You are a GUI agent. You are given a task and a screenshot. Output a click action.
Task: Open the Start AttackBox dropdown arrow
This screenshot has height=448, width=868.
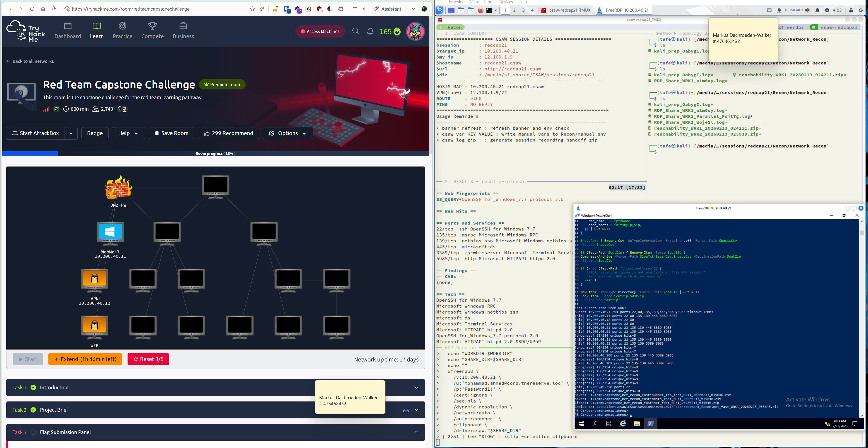pyautogui.click(x=71, y=133)
